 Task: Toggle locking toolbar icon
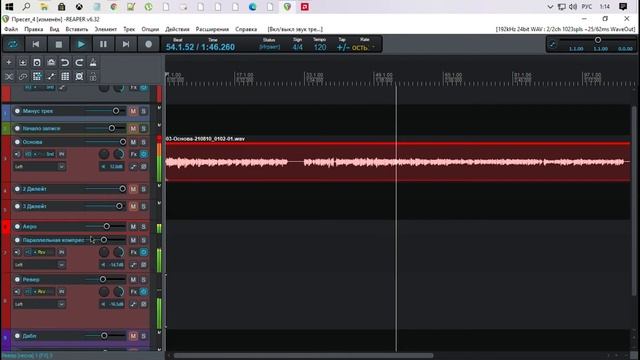[x=93, y=76]
